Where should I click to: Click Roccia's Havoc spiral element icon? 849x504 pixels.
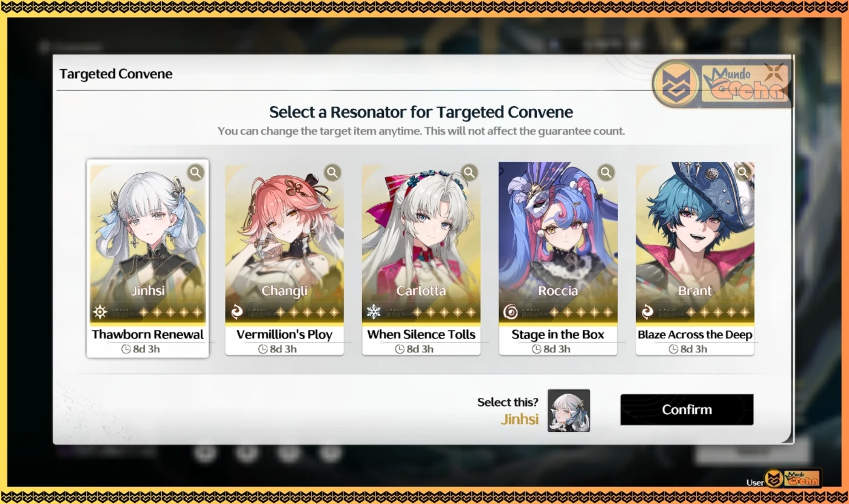point(511,312)
